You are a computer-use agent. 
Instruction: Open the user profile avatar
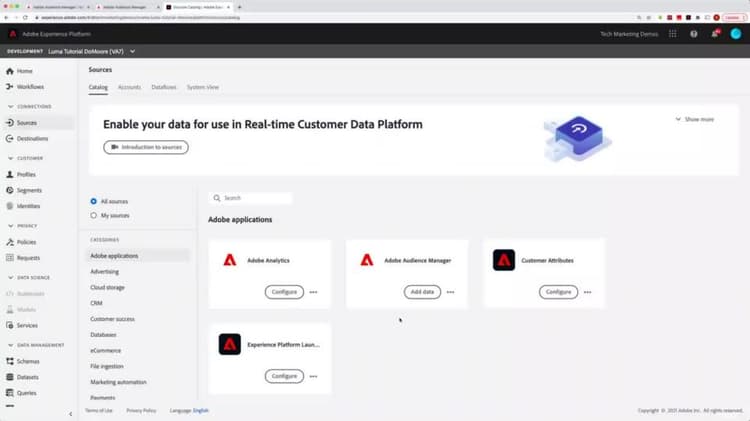pos(736,34)
